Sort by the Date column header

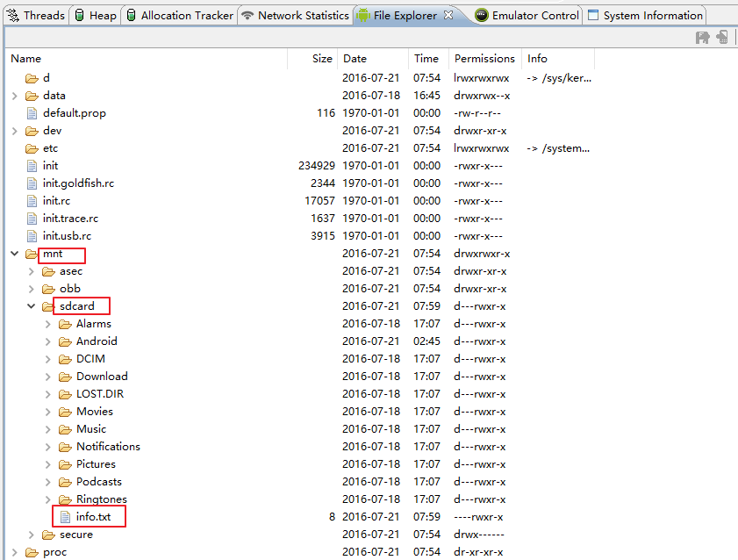tap(373, 59)
